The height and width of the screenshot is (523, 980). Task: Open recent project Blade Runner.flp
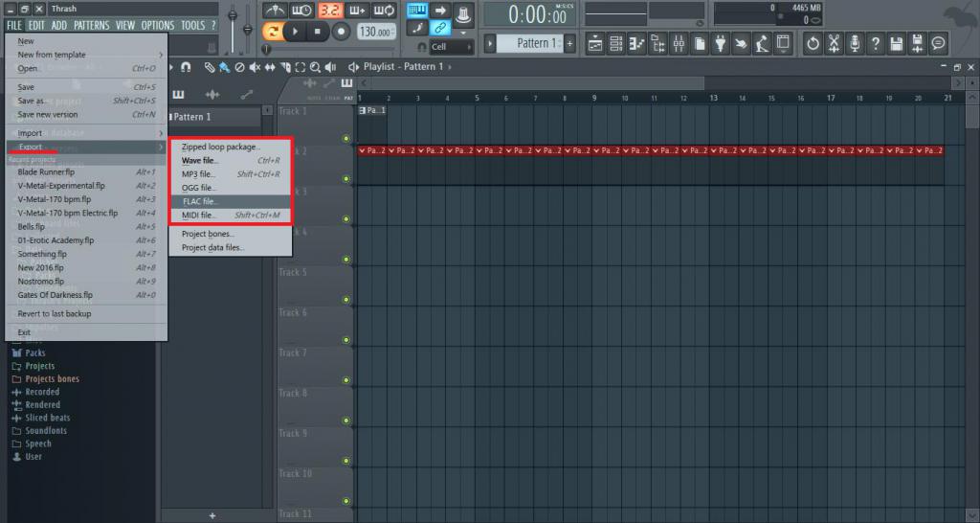[86, 172]
